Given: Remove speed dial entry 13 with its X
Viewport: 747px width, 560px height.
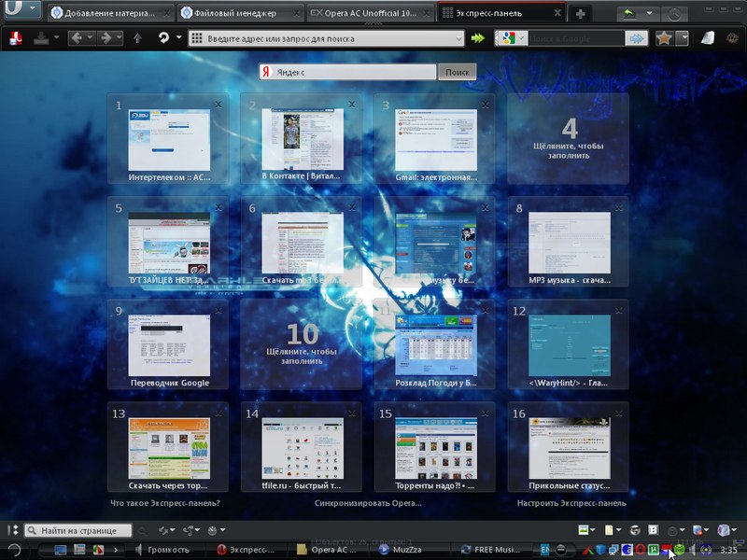Looking at the screenshot, I should click(x=218, y=413).
